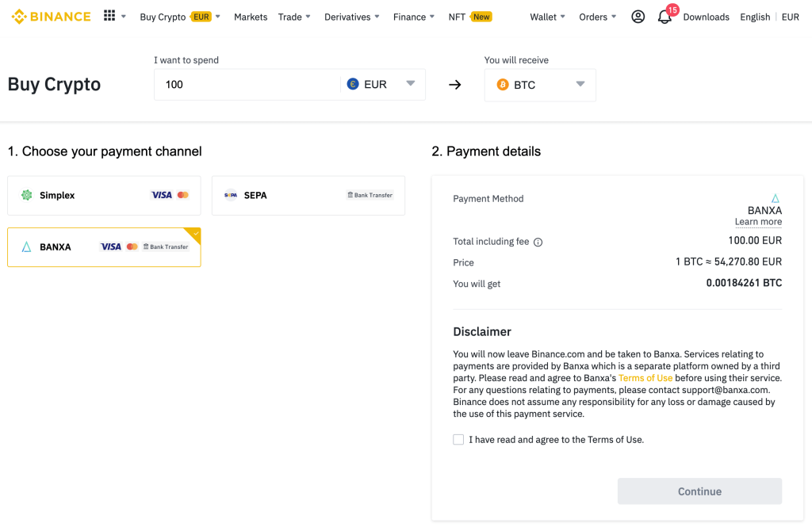Viewport: 812px width, 531px height.
Task: Open the apps grid menu icon
Action: [x=109, y=17]
